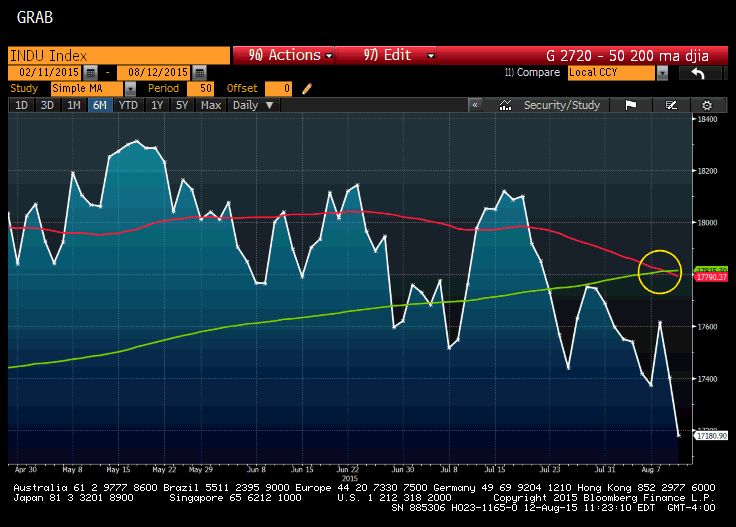The width and height of the screenshot is (736, 527).
Task: Click the end date 08/12/2015 field
Action: [154, 73]
